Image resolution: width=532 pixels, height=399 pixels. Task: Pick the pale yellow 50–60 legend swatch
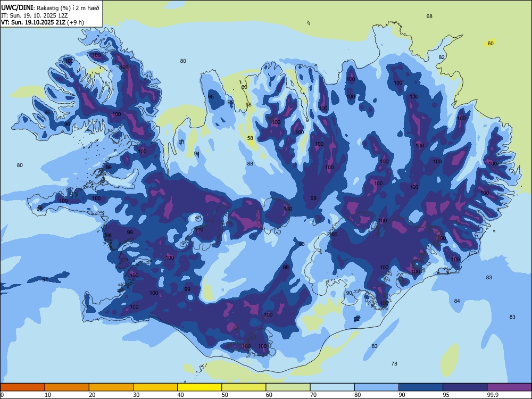[244, 387]
